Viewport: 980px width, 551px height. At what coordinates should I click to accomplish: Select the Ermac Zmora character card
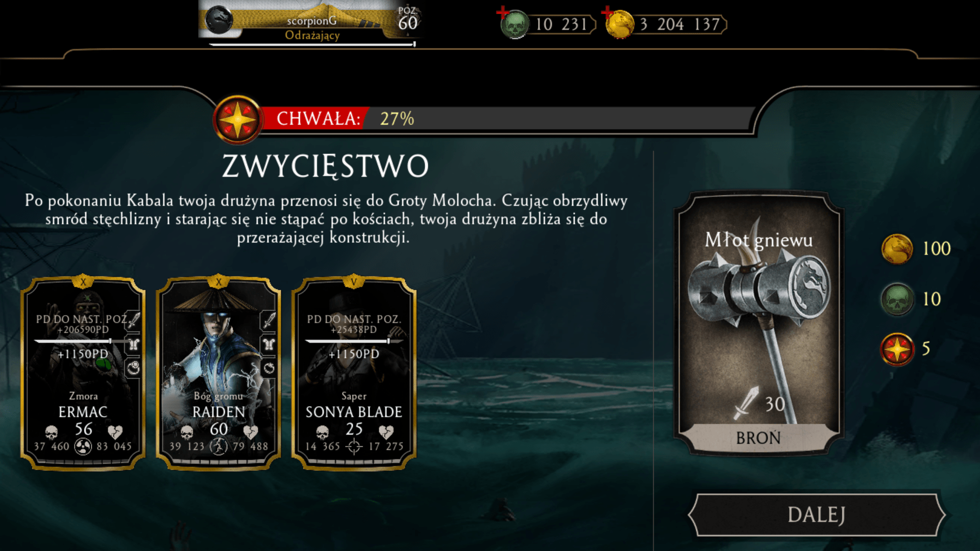point(83,372)
